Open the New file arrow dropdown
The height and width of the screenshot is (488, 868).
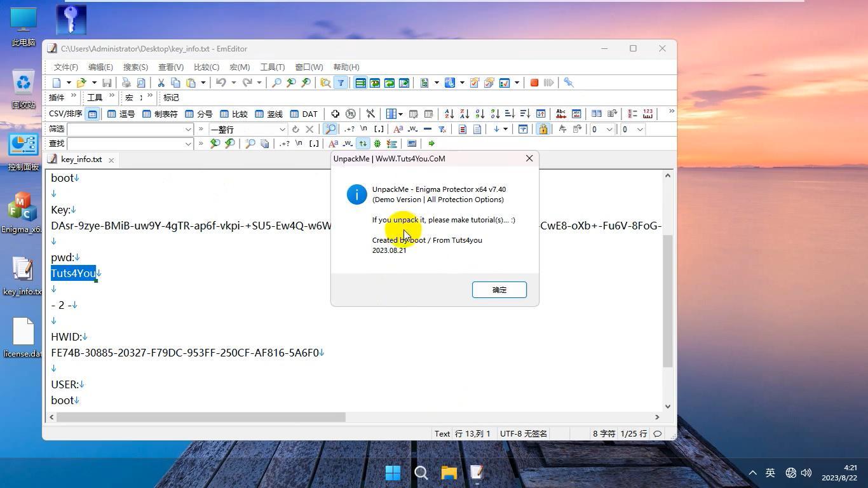[x=69, y=83]
